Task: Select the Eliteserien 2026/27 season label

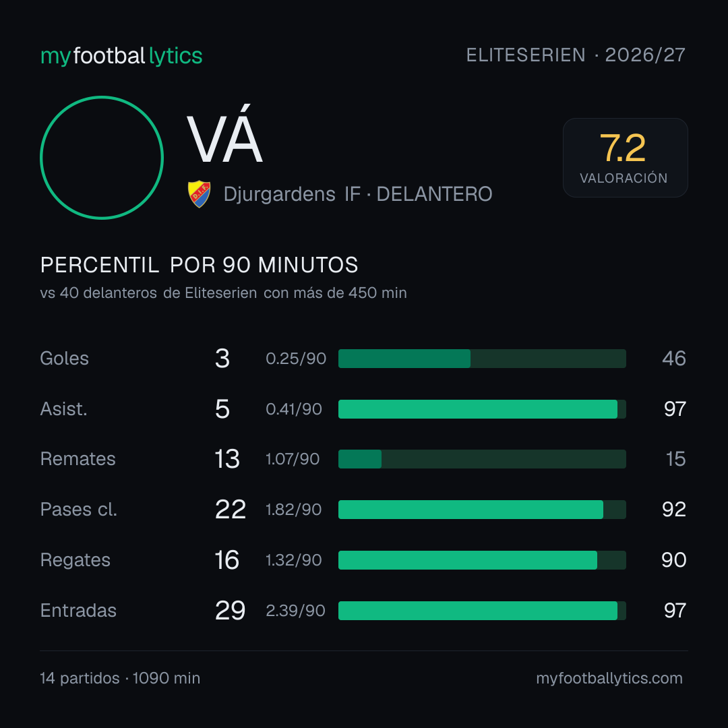Action: pos(576,55)
